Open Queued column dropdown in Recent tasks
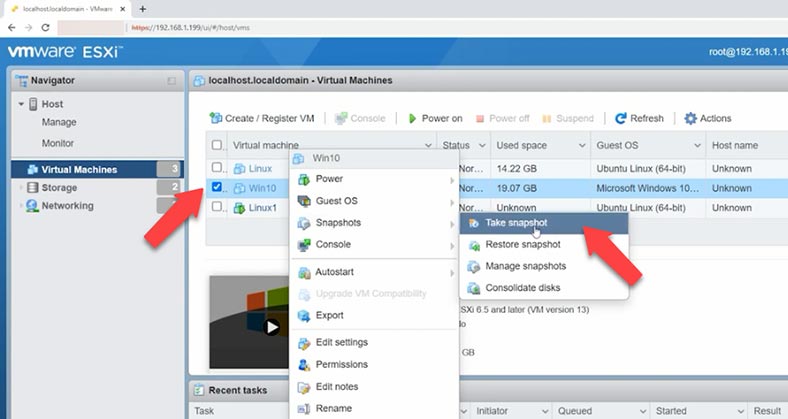The height and width of the screenshot is (419, 788). 643,411
